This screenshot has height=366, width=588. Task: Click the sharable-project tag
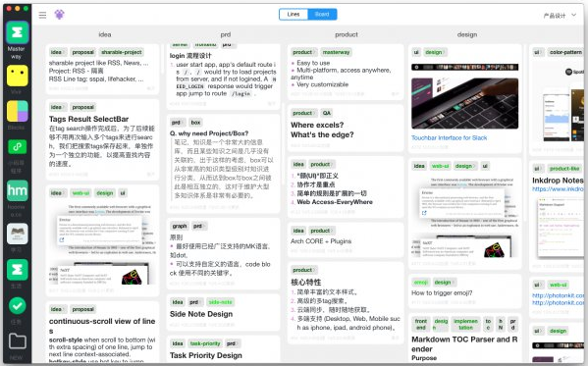[122, 52]
